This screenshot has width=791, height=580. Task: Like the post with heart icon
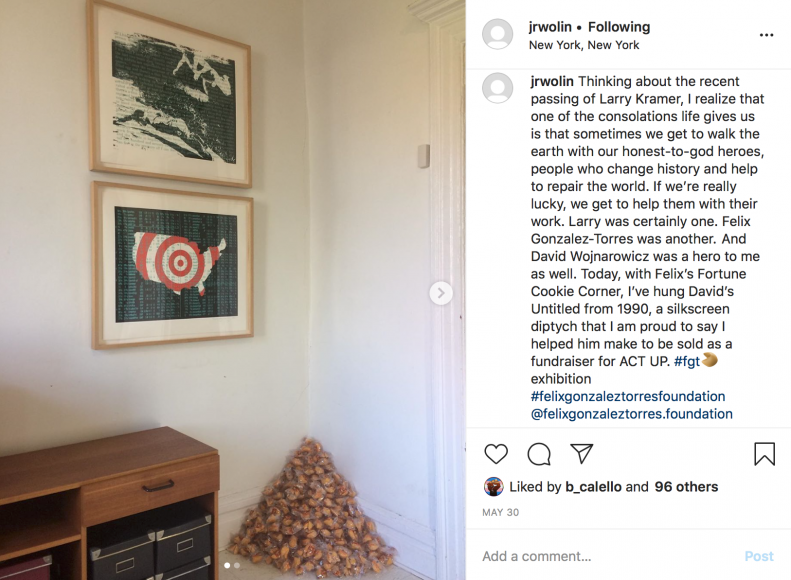coord(496,454)
